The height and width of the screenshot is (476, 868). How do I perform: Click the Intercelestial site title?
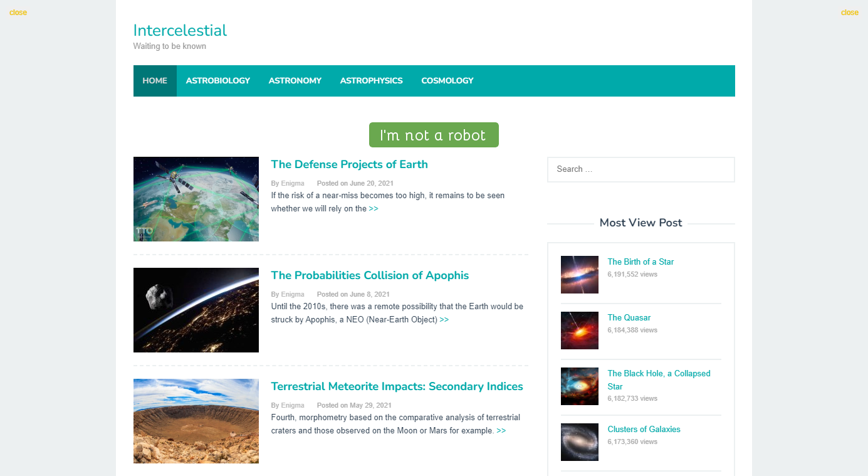(180, 30)
